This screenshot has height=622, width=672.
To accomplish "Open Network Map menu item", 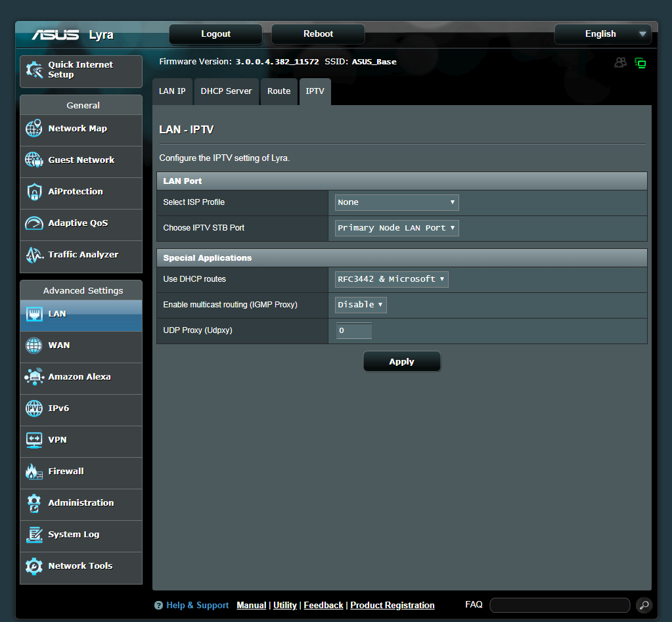I will click(x=81, y=130).
